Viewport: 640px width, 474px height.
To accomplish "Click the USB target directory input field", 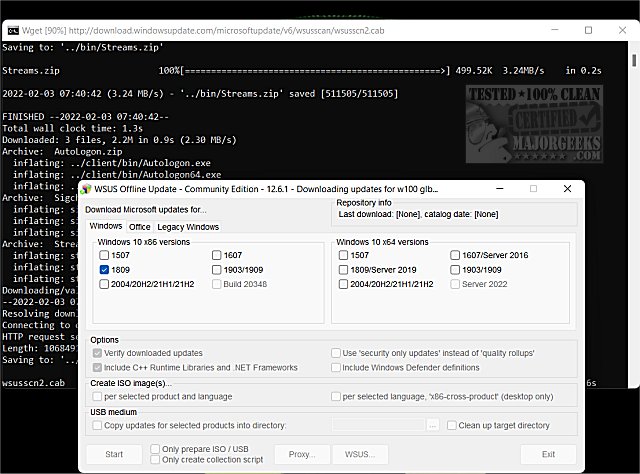I will tap(378, 425).
